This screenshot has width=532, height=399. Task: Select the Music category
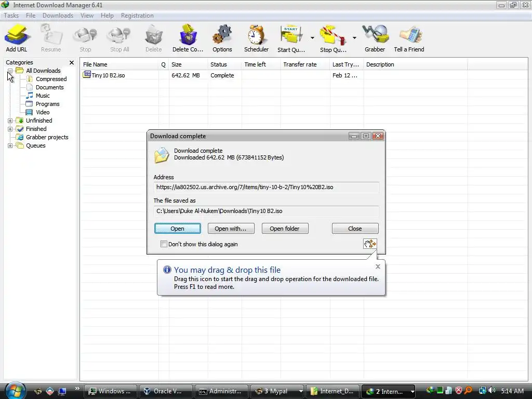(x=43, y=96)
